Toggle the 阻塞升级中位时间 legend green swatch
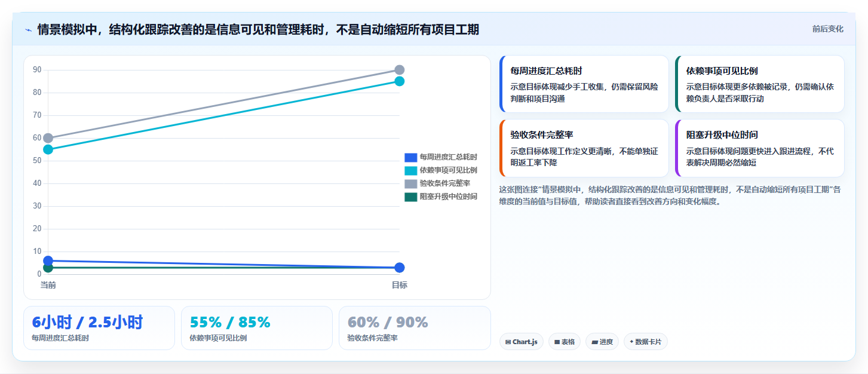Screen dimensions: 868x374 410,197
